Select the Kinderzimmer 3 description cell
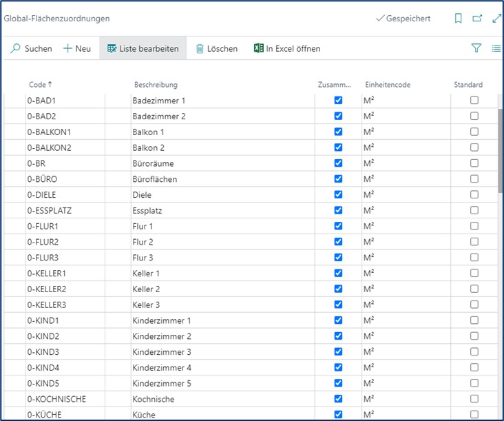The width and height of the screenshot is (504, 421). [162, 352]
